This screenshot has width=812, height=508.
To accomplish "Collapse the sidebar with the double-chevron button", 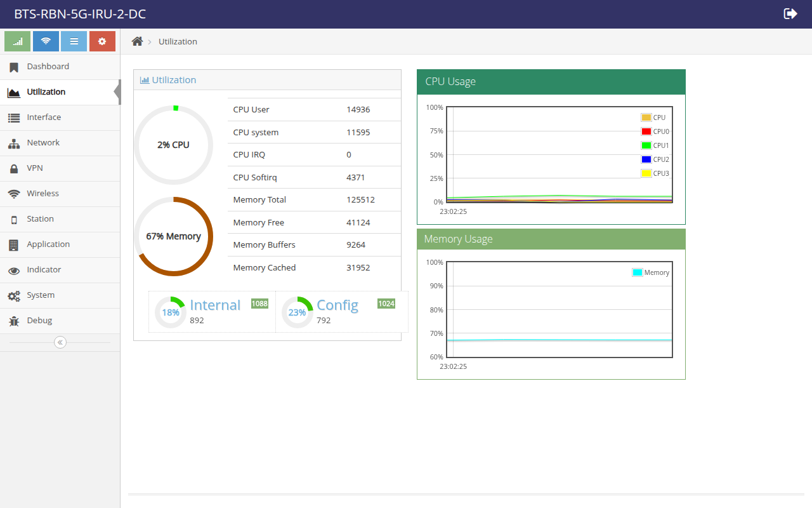I will [60, 342].
